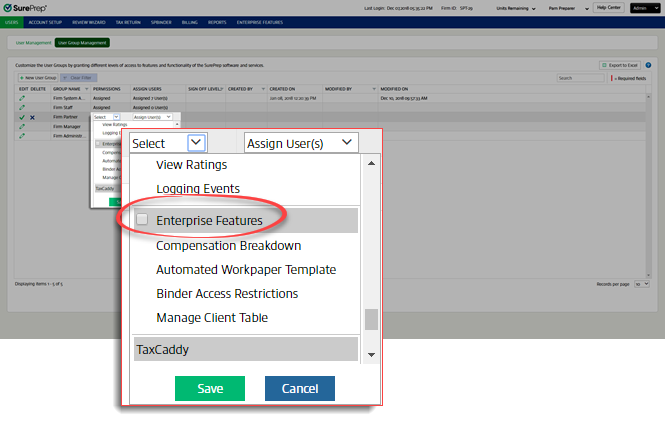The image size is (665, 421).
Task: Select Binder Access Restrictions option
Action: tap(227, 294)
